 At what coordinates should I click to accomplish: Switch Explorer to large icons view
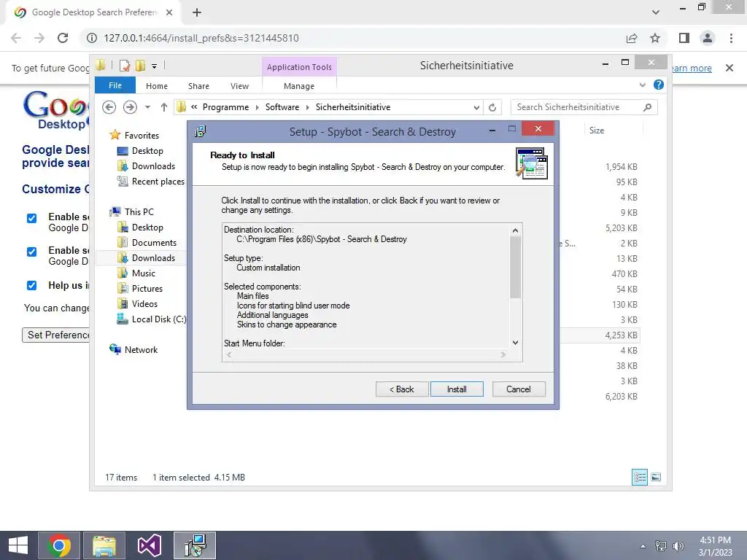[x=656, y=477]
